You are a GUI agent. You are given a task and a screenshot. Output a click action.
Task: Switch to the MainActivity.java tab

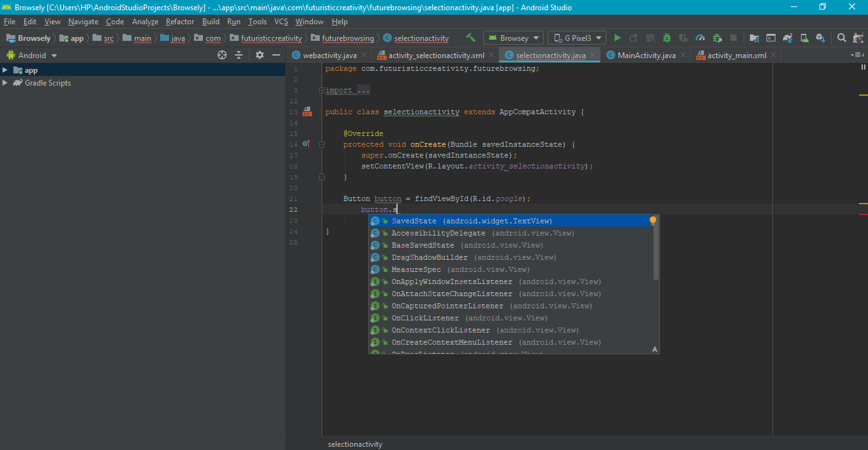click(646, 56)
